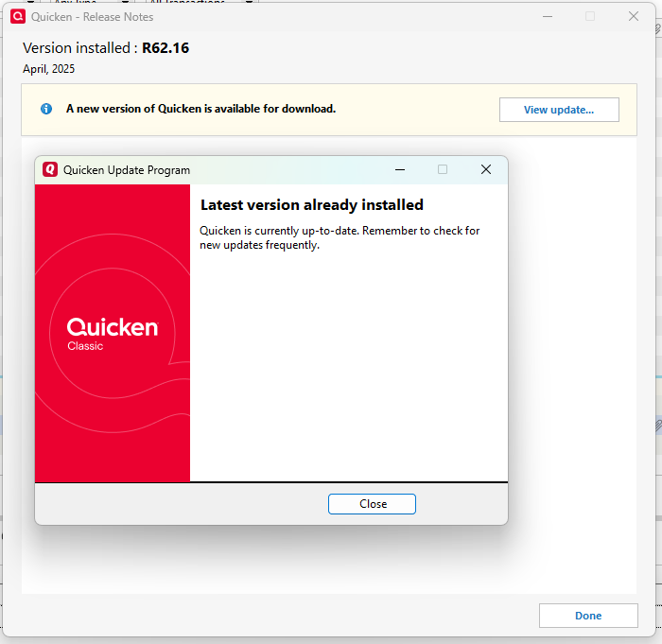
Task: Click the 'new version of Quicken is available' message
Action: [x=200, y=109]
